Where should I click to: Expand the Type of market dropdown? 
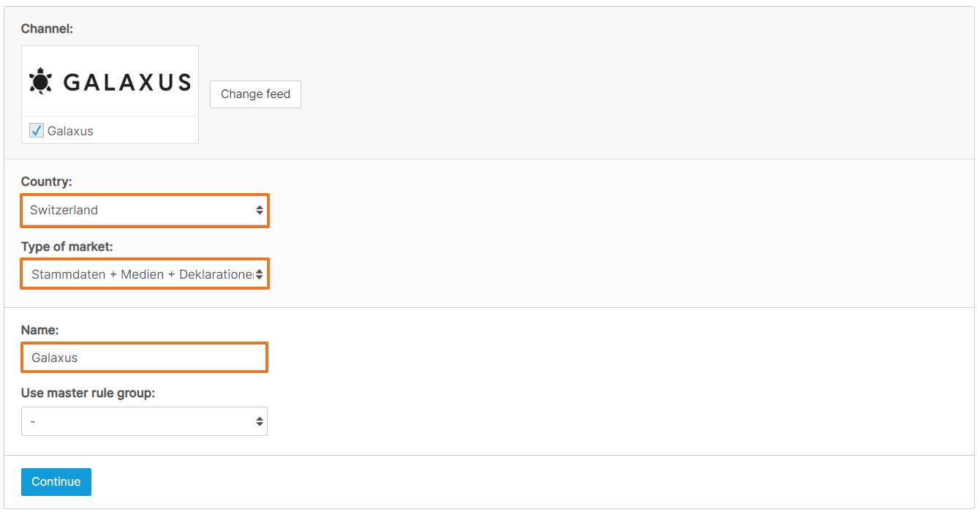145,274
